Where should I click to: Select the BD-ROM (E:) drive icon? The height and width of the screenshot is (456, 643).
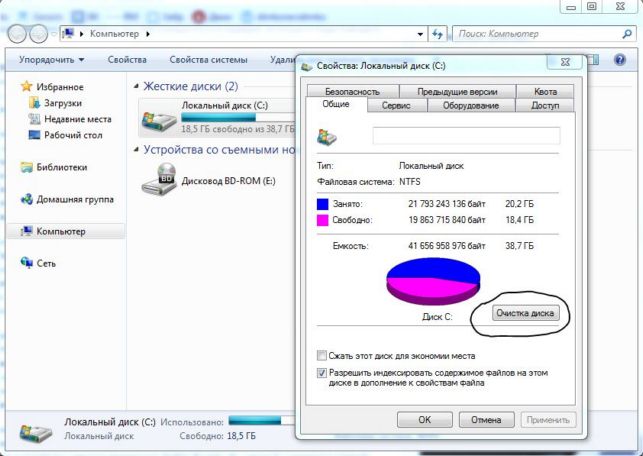click(x=159, y=179)
